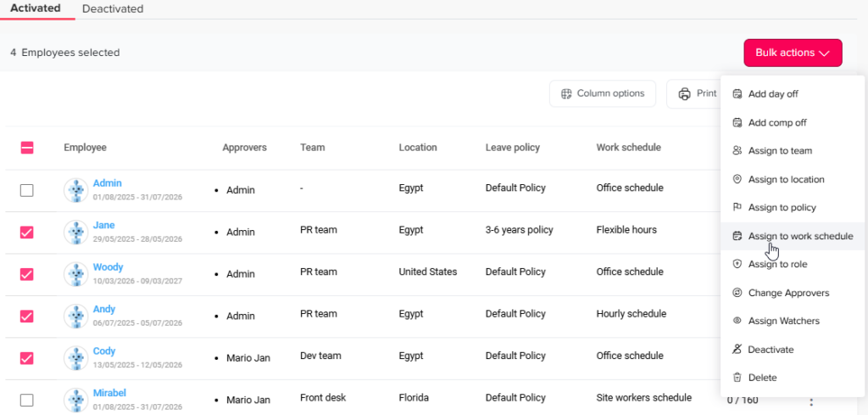This screenshot has height=415, width=868.
Task: Click the Column options grid icon
Action: [566, 93]
